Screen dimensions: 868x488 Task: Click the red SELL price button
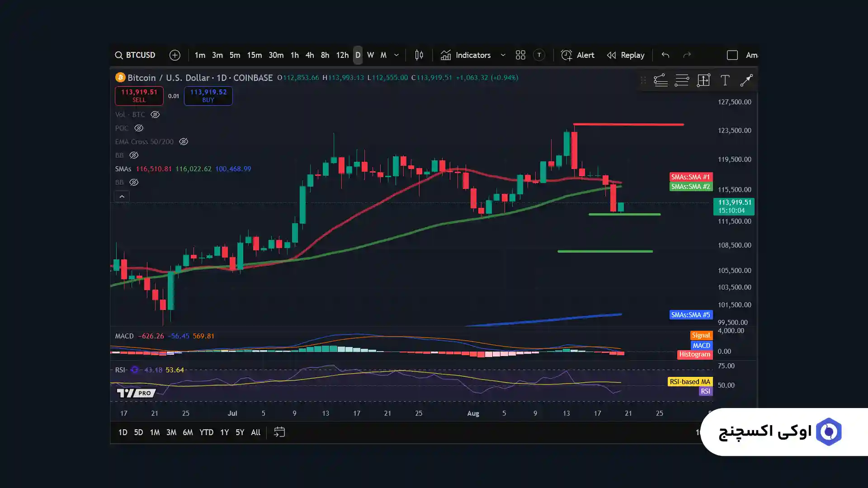(x=139, y=96)
